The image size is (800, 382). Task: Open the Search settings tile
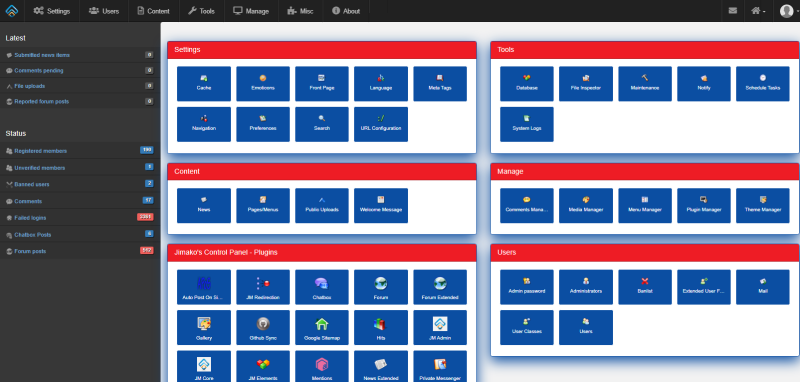click(x=322, y=124)
